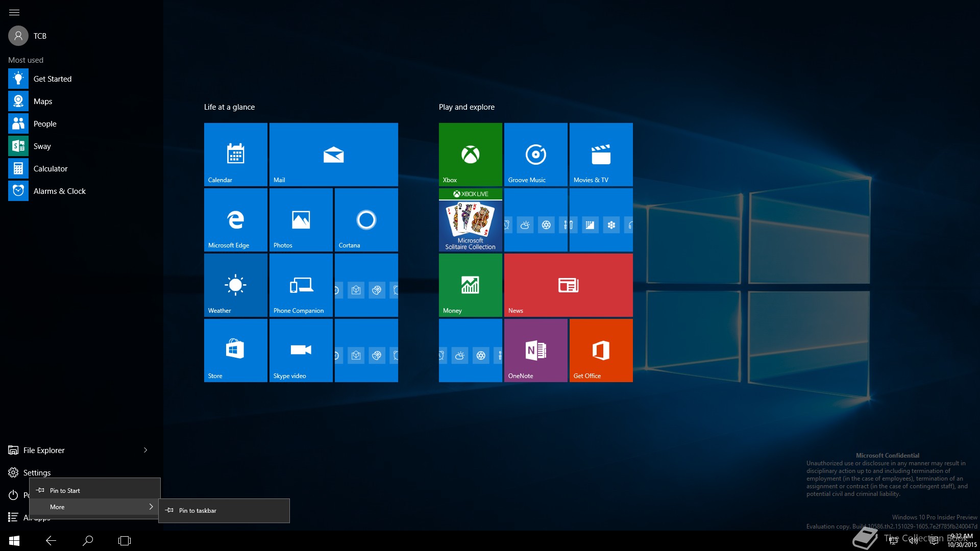Launch Microsoft Edge tile
Screen dimensions: 980x551
coord(235,219)
